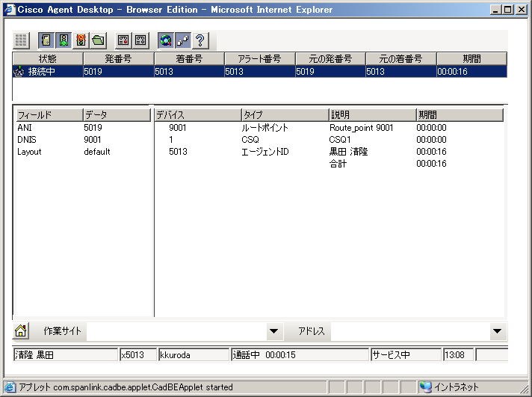This screenshot has height=397, width=532.
Task: Select device 9001 ルートポイント row
Action: pos(329,128)
